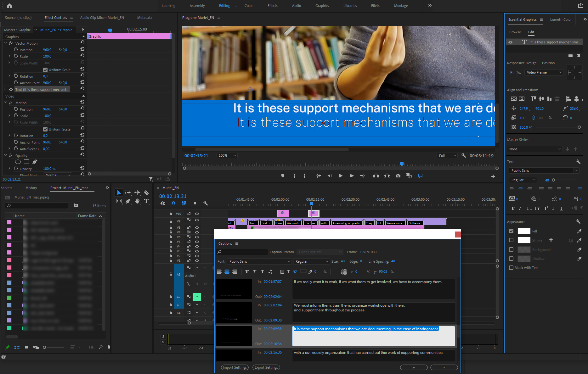The height and width of the screenshot is (374, 588).
Task: Hide the Text layer in Effect Controls
Action: coord(11,89)
